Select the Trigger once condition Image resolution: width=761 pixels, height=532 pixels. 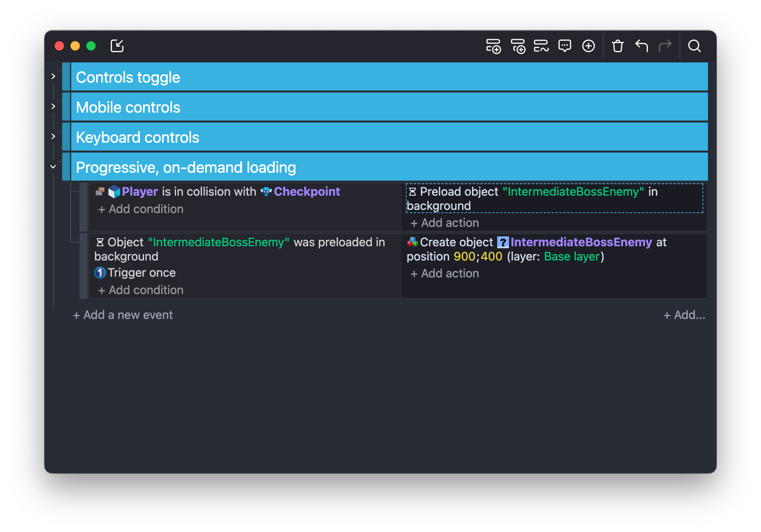pos(135,273)
